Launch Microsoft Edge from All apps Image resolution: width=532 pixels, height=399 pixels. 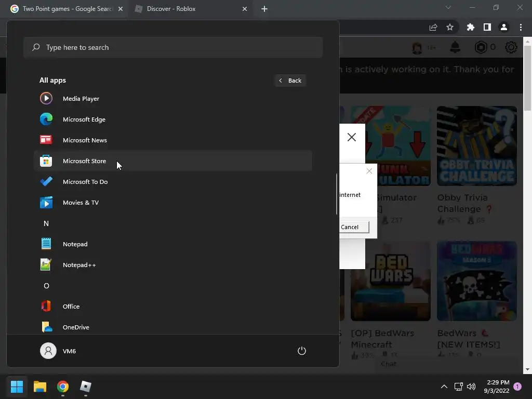[172, 119]
